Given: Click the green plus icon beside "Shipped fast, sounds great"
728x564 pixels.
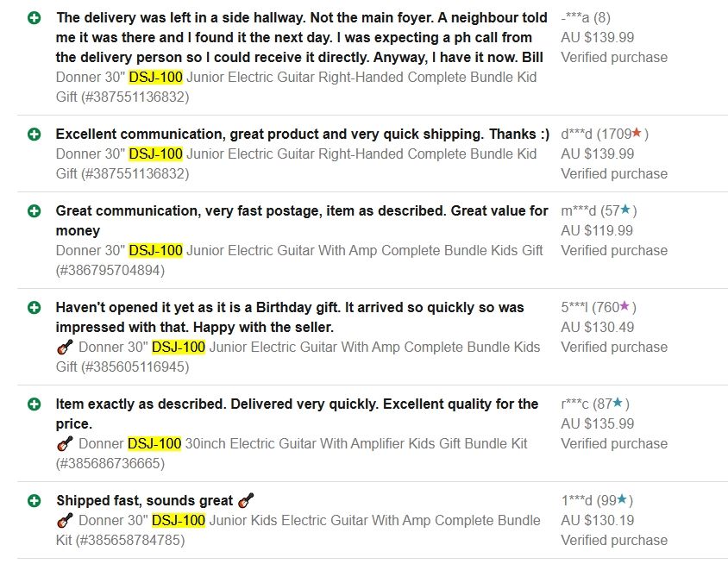Looking at the screenshot, I should coord(34,500).
